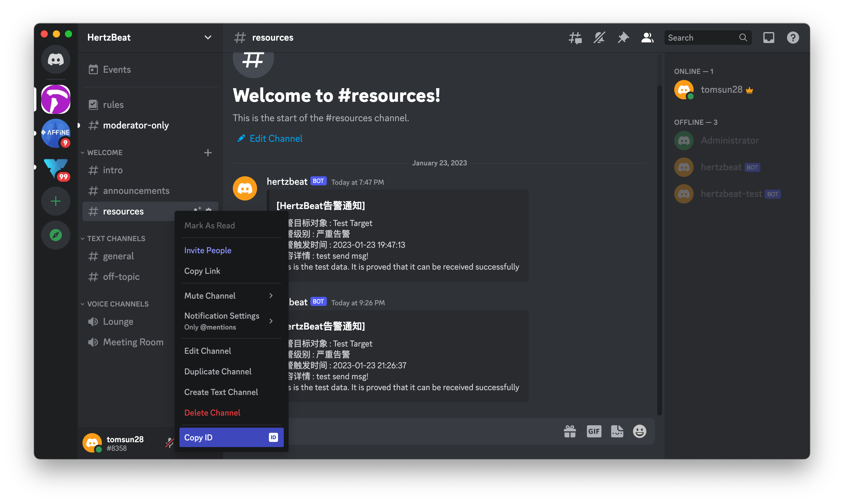Click the Edit Channel link below welcome

276,138
